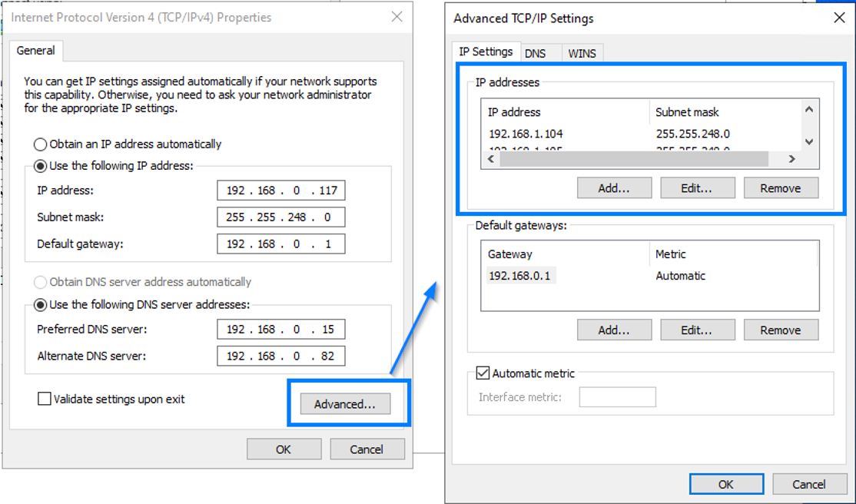Click IP list scroll down arrow
856x504 pixels.
(x=810, y=141)
